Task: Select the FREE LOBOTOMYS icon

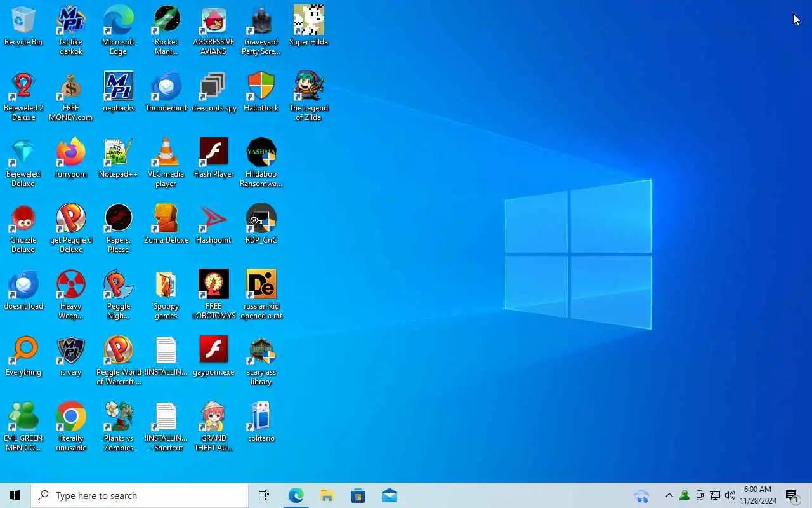Action: (214, 295)
